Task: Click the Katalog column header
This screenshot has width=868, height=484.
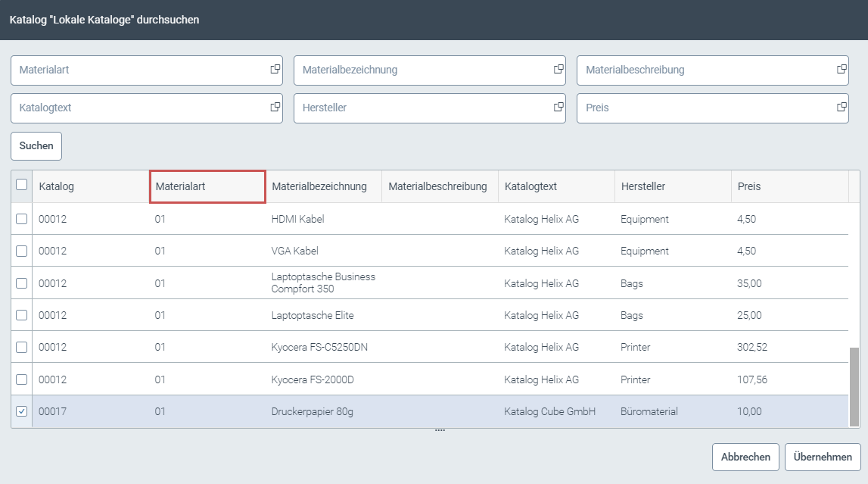Action: tap(55, 186)
